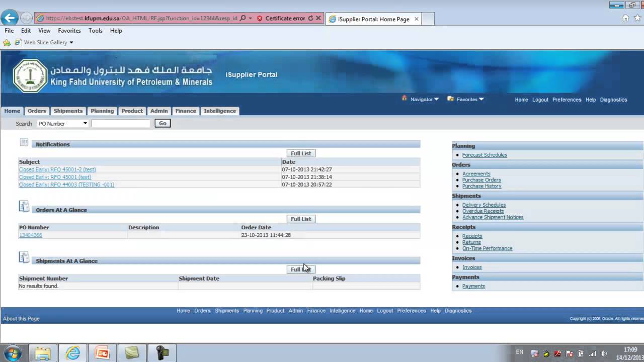Click Full List button under Shipments At A Glance
The height and width of the screenshot is (362, 644).
click(301, 269)
